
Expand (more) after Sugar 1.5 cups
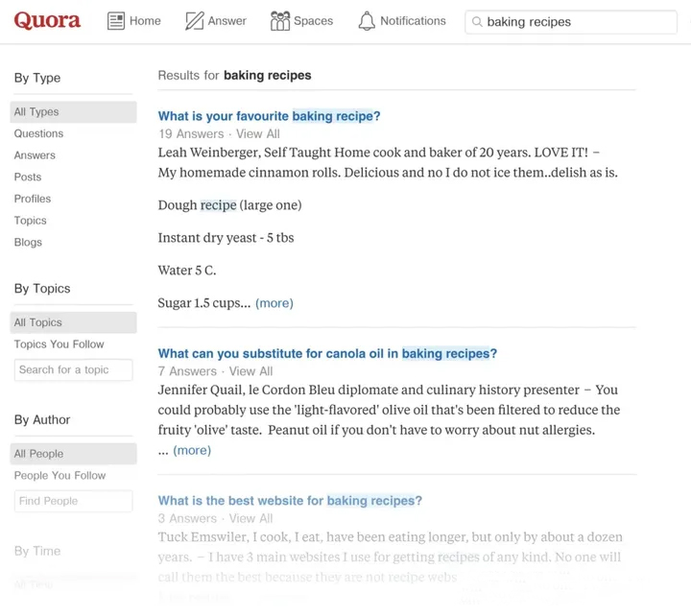click(274, 303)
